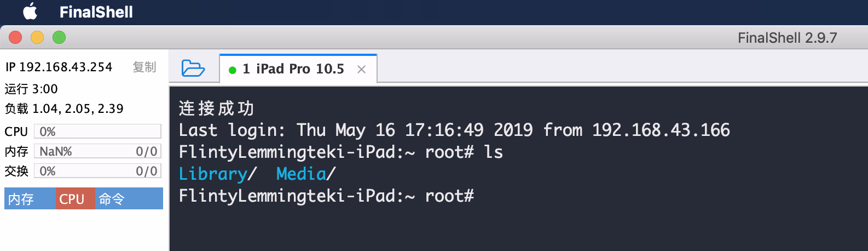Screen dimensions: 868x251
Task: Click the green connection status dot
Action: tap(232, 70)
